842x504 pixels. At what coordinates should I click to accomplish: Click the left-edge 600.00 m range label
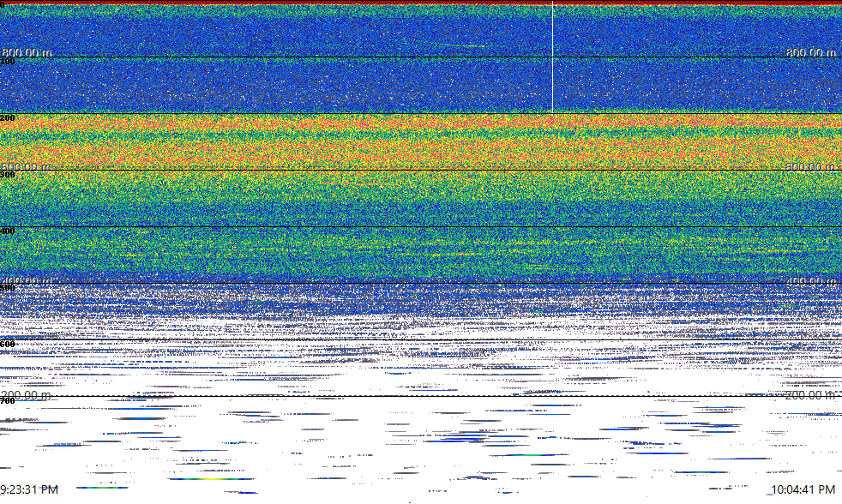(27, 166)
